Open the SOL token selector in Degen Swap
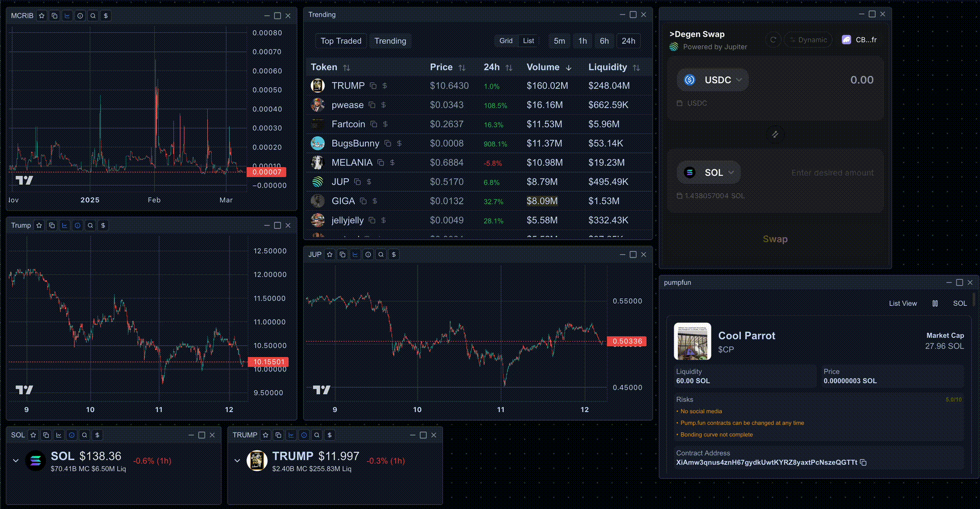Screen dimensions: 980x509 point(709,172)
